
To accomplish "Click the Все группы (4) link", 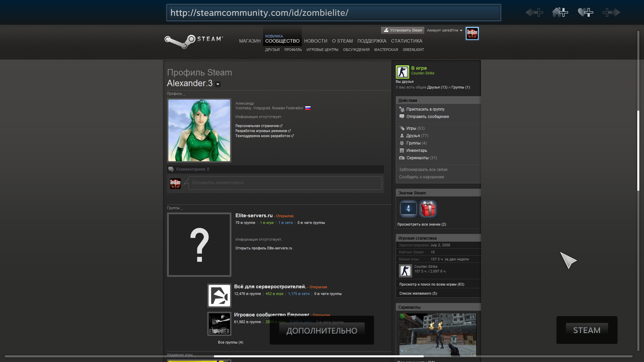I will [x=230, y=342].
